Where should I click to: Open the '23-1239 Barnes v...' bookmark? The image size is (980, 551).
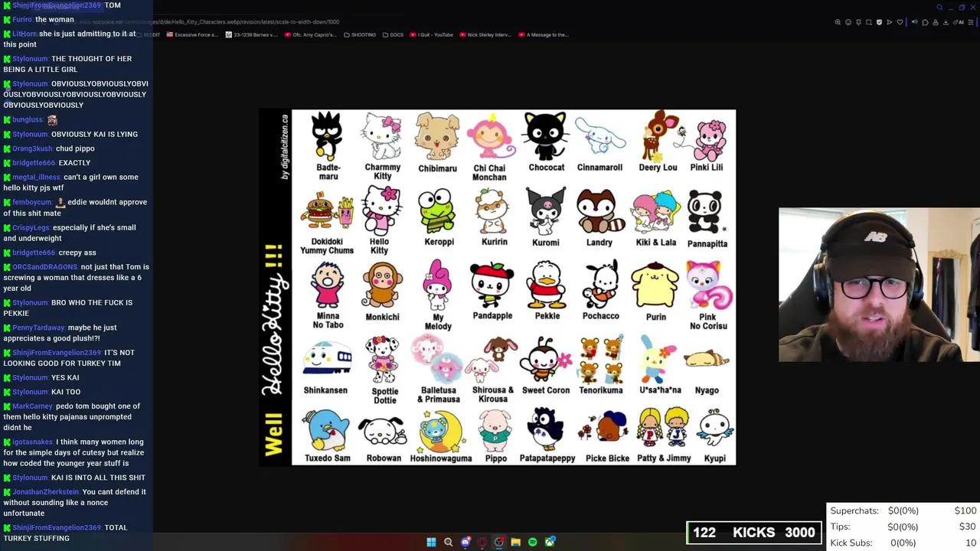pyautogui.click(x=250, y=34)
